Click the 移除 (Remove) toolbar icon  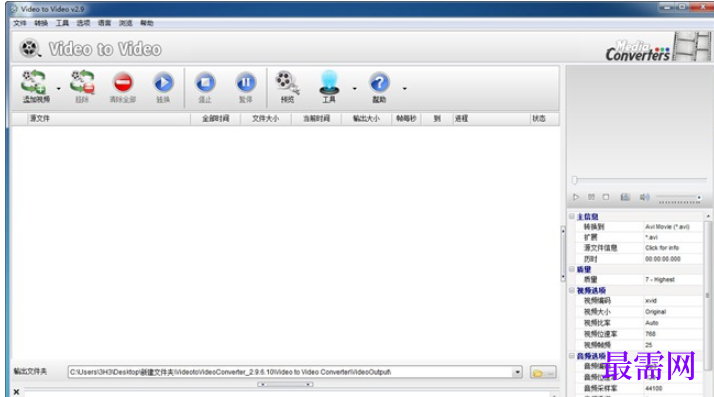coord(82,82)
